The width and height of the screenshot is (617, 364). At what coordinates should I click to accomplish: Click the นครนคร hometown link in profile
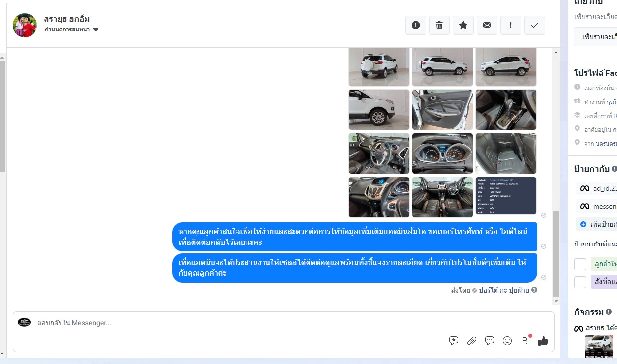[607, 143]
